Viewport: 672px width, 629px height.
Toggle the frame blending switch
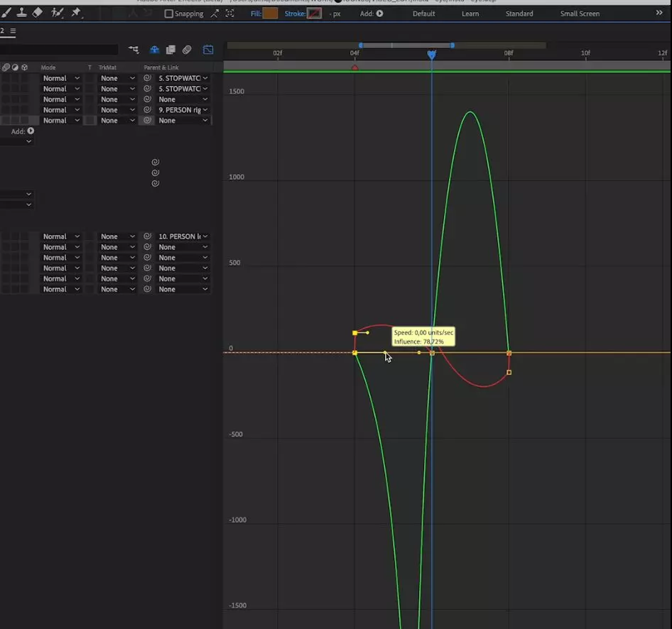point(170,50)
